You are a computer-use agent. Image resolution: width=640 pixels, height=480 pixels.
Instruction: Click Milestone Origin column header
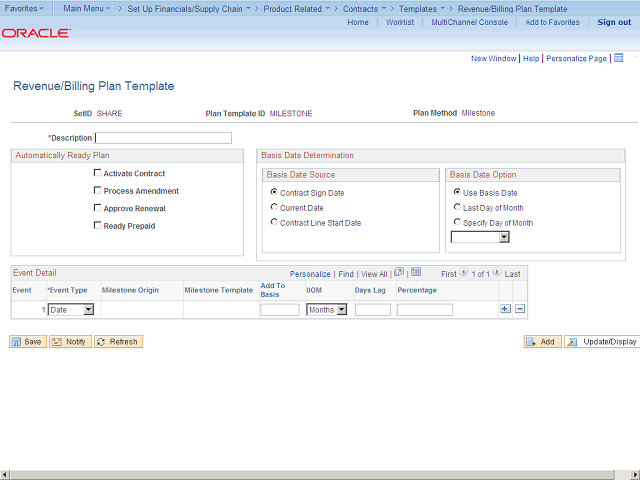(130, 290)
